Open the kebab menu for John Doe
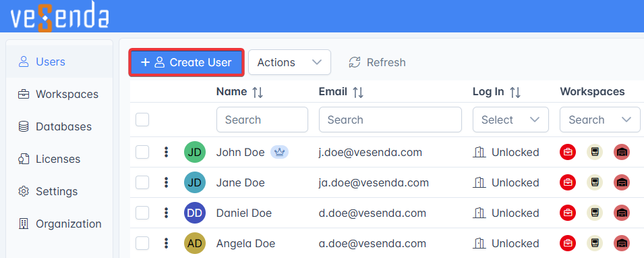The image size is (644, 258). point(166,152)
